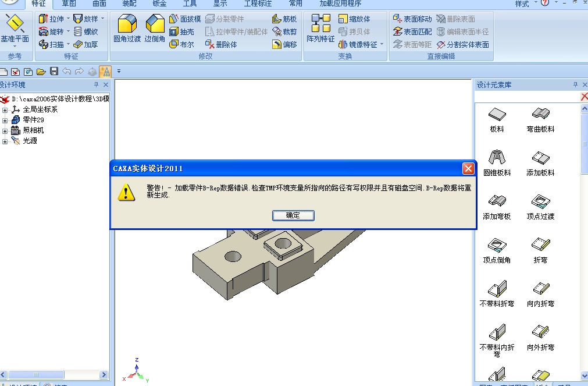Select the 板料 sheet stock element

497,120
